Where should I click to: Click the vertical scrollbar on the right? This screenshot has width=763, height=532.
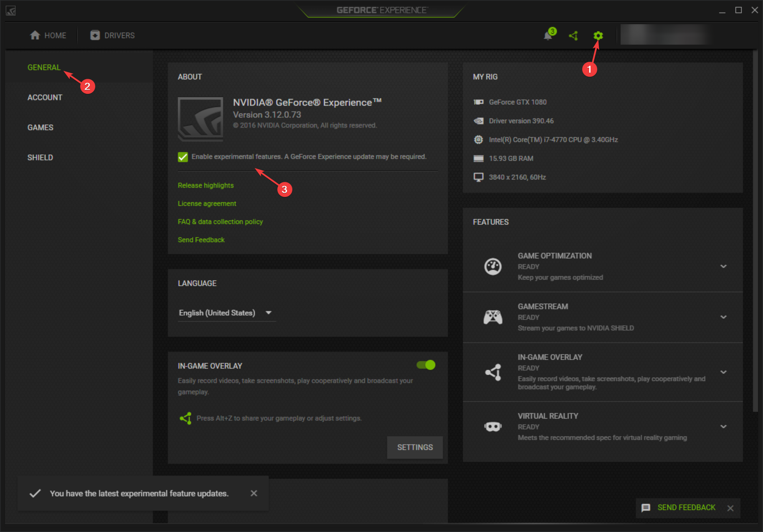[755, 232]
